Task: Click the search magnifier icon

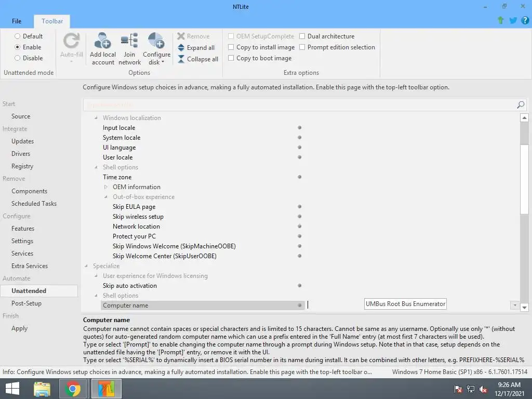Action: (x=521, y=105)
